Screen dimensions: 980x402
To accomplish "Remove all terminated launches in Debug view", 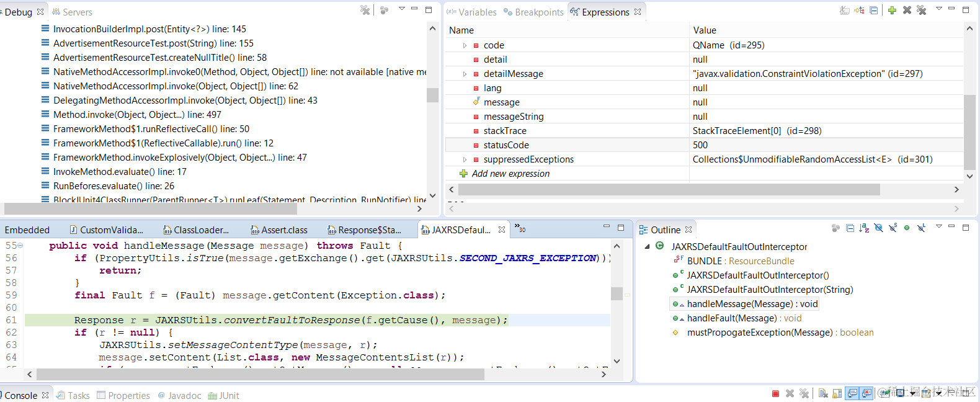I will click(x=365, y=10).
